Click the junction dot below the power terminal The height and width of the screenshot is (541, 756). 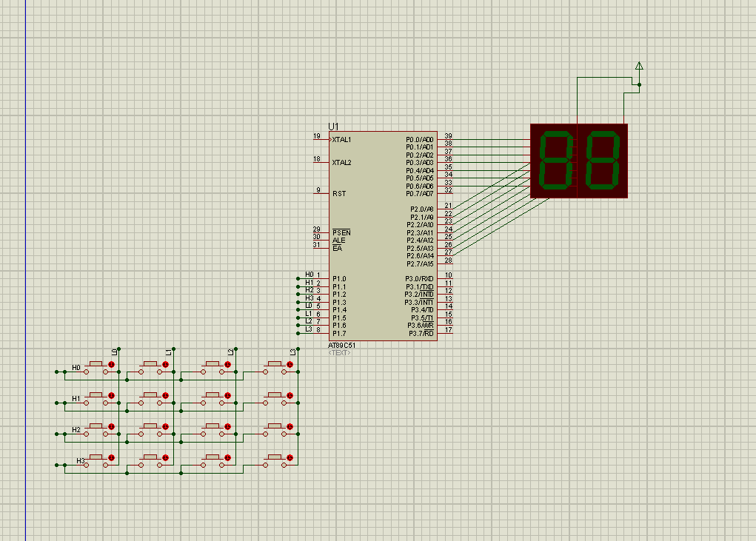coord(639,85)
